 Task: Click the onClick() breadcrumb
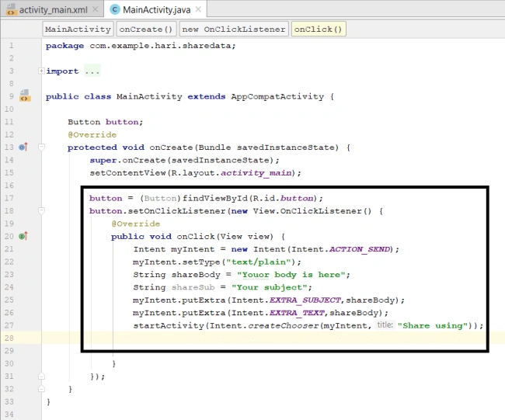click(x=319, y=30)
